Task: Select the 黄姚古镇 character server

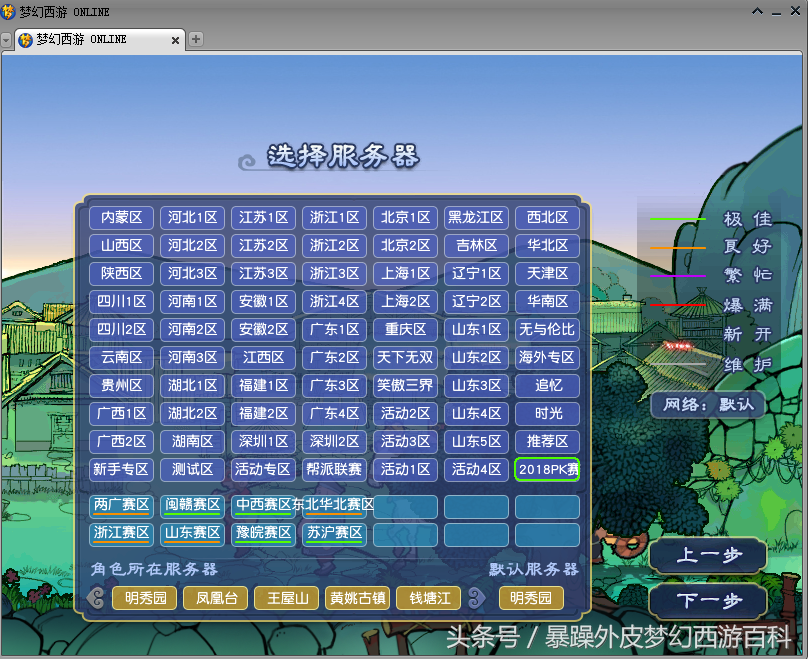Action: pyautogui.click(x=358, y=598)
